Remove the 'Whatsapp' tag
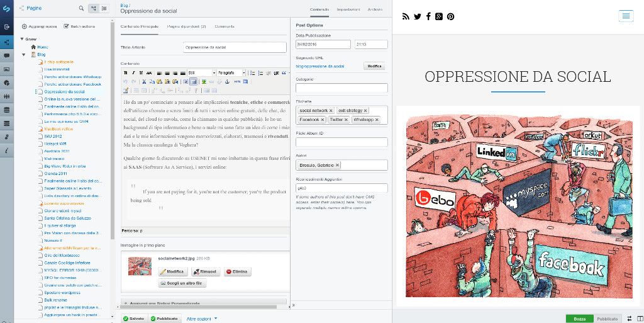644x323 pixels. pos(376,120)
